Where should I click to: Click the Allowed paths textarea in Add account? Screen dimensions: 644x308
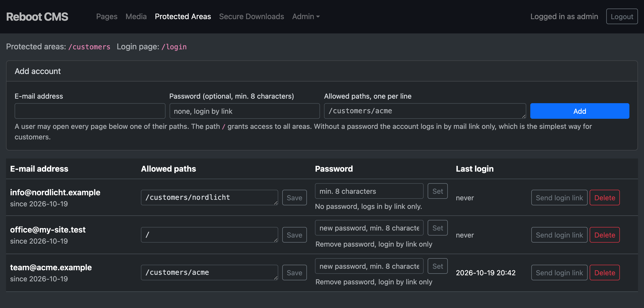coord(425,111)
